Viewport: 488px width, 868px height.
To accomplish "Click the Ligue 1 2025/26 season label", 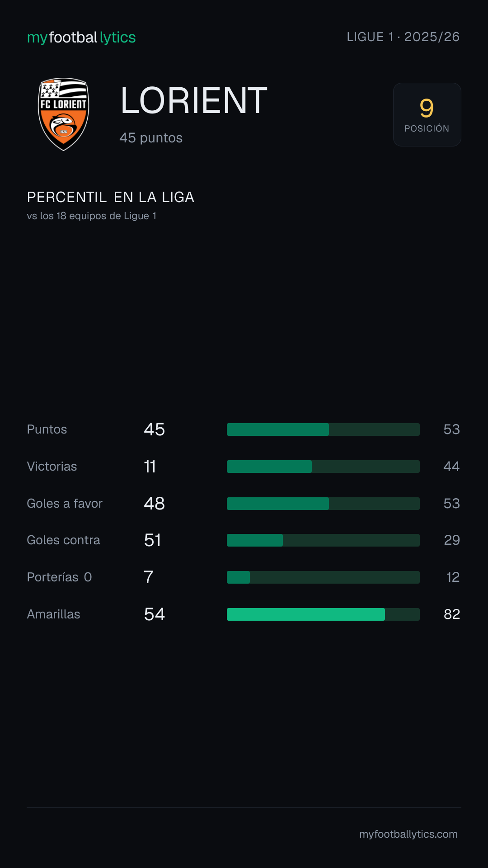I will pos(403,37).
